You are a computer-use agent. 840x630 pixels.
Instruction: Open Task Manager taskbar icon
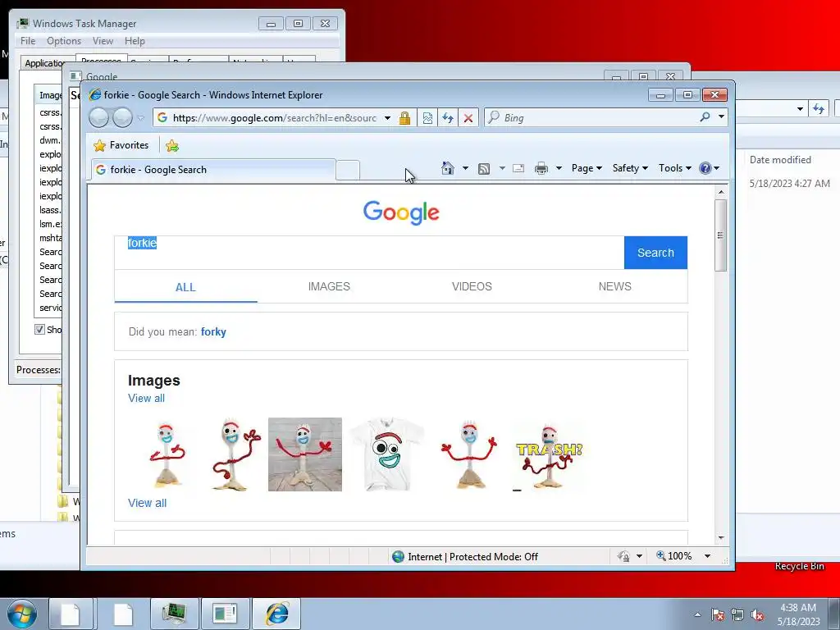(174, 614)
